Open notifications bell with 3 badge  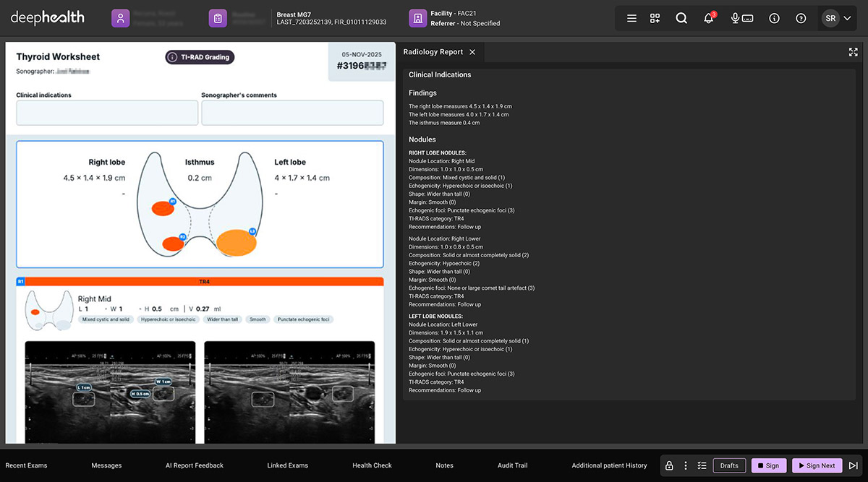pyautogui.click(x=710, y=18)
